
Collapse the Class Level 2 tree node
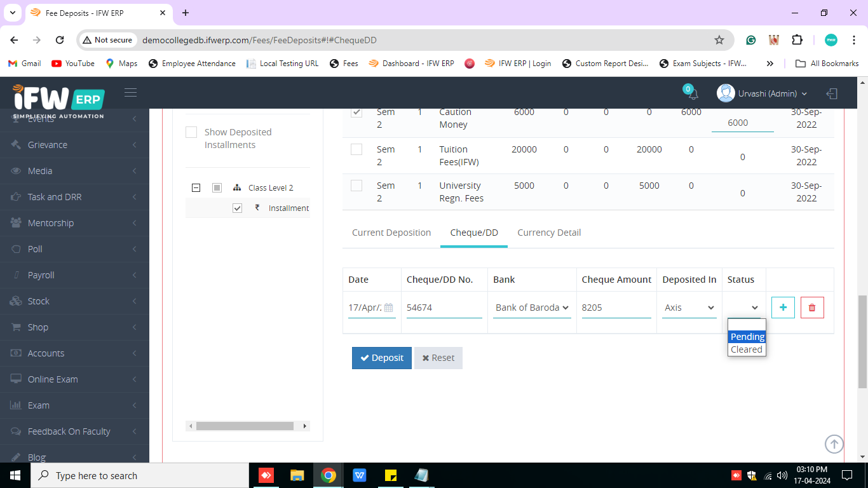[x=196, y=188]
